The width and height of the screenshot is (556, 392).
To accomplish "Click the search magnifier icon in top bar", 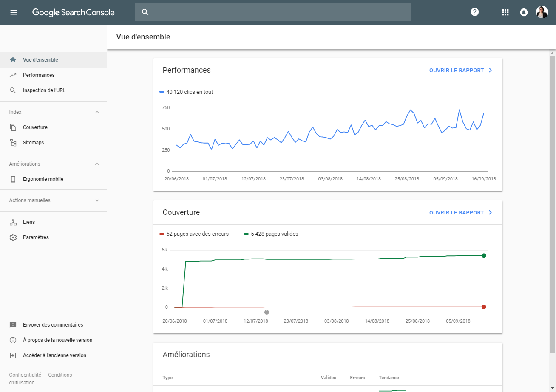I will (x=145, y=12).
